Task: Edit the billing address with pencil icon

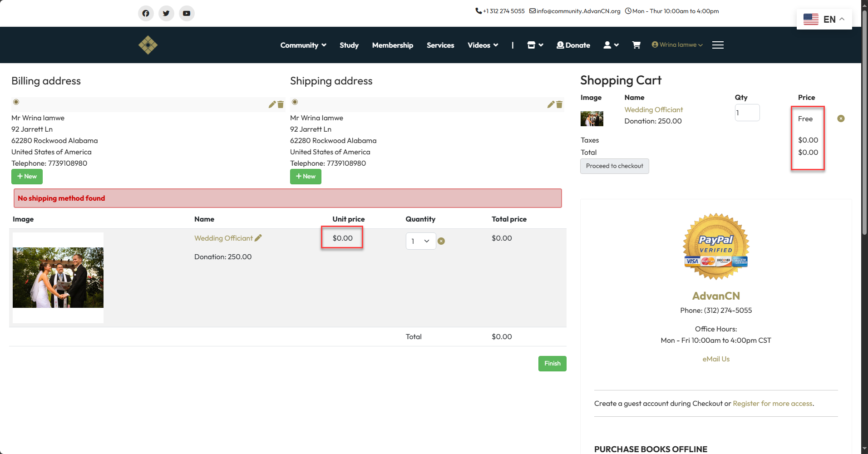Action: (x=272, y=104)
